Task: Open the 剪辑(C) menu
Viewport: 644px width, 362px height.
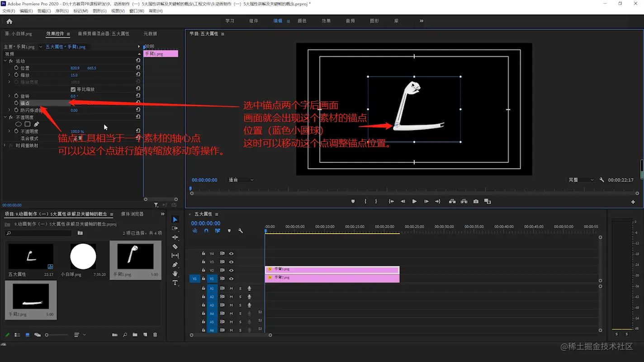Action: click(44, 11)
